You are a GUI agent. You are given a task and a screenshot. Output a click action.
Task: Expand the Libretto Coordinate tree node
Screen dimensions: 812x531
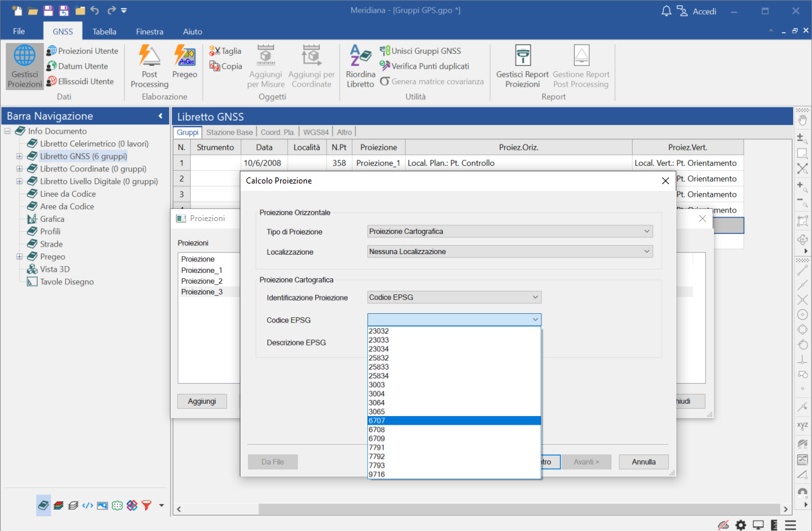click(19, 169)
